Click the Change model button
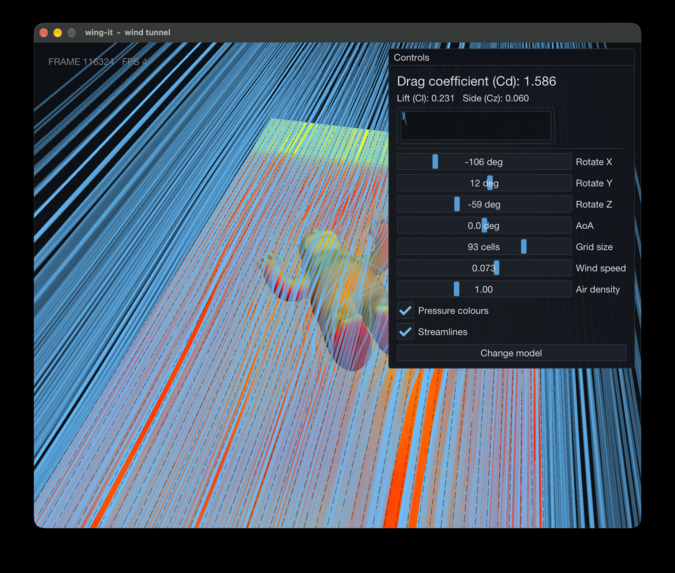The width and height of the screenshot is (675, 573). click(511, 353)
